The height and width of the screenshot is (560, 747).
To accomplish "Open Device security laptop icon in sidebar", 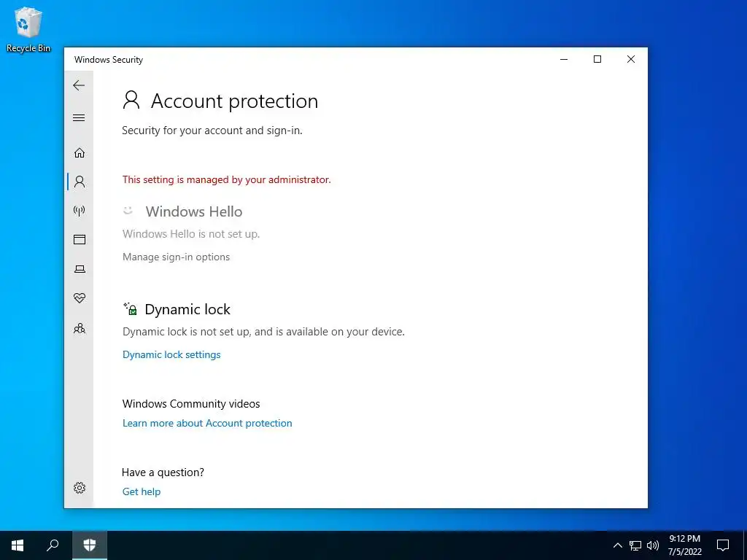I will pos(80,269).
